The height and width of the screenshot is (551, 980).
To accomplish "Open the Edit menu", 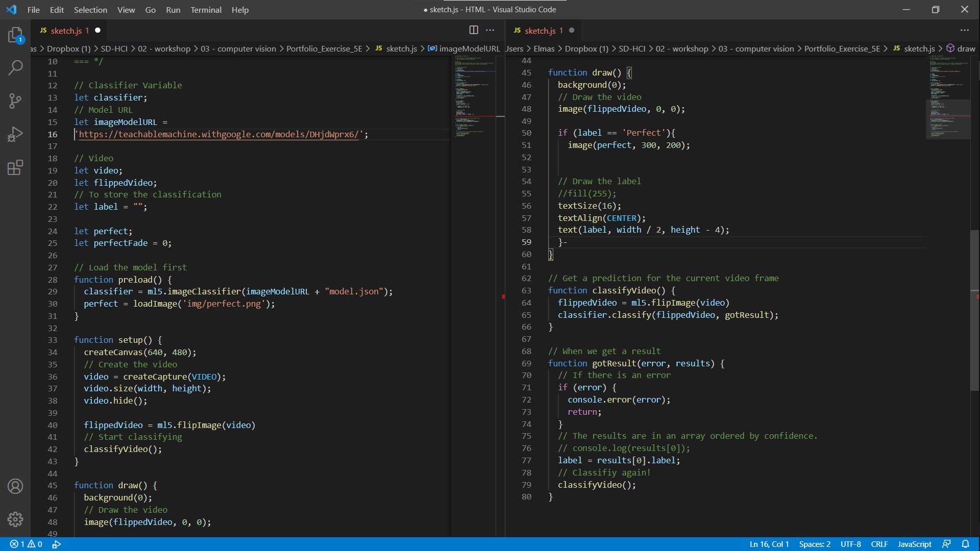I will (57, 10).
